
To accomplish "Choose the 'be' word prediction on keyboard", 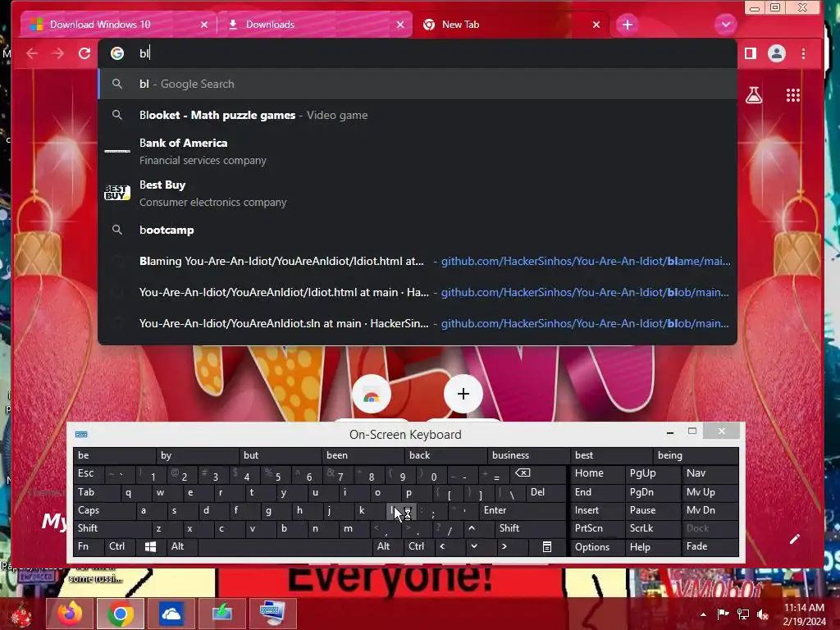I will tap(115, 455).
